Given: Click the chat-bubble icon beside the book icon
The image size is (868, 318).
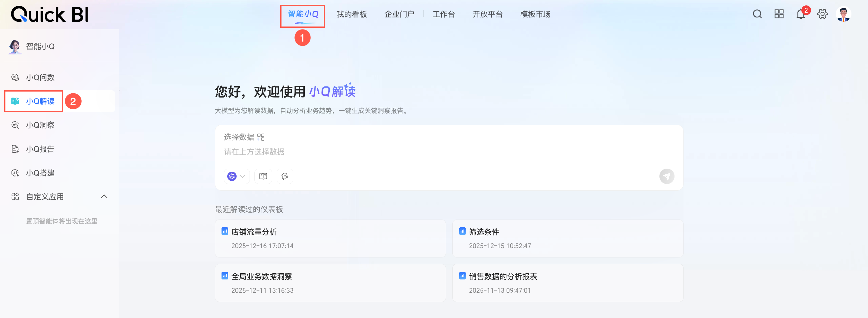Looking at the screenshot, I should coord(285,176).
